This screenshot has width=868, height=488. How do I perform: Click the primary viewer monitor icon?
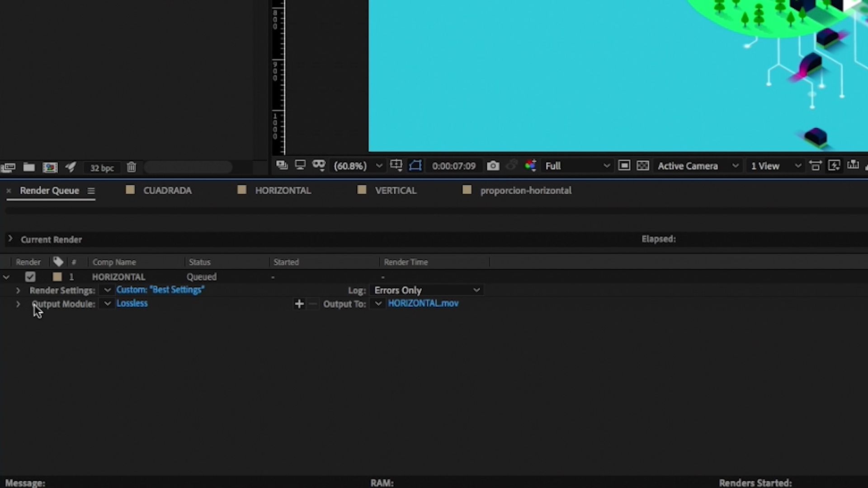pos(300,165)
